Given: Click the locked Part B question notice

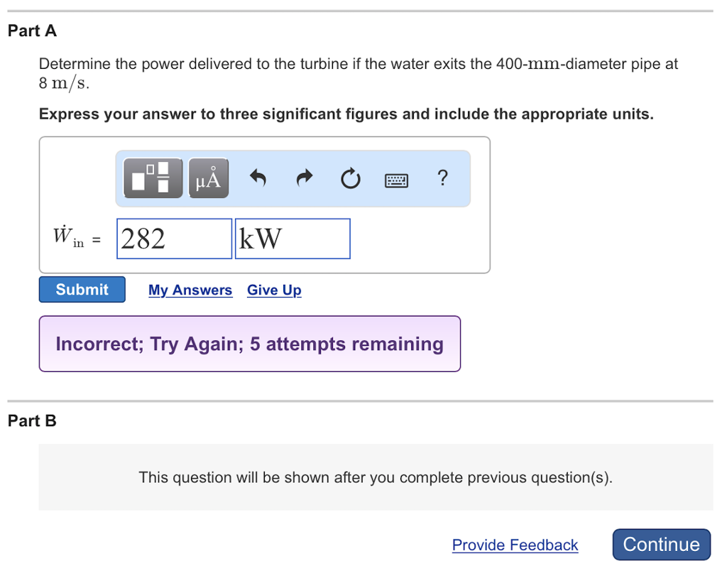Looking at the screenshot, I should pyautogui.click(x=376, y=477).
